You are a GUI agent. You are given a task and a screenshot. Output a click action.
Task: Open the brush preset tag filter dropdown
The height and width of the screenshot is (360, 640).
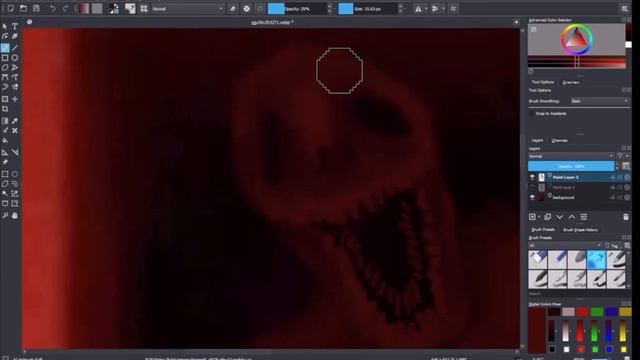[x=565, y=245]
